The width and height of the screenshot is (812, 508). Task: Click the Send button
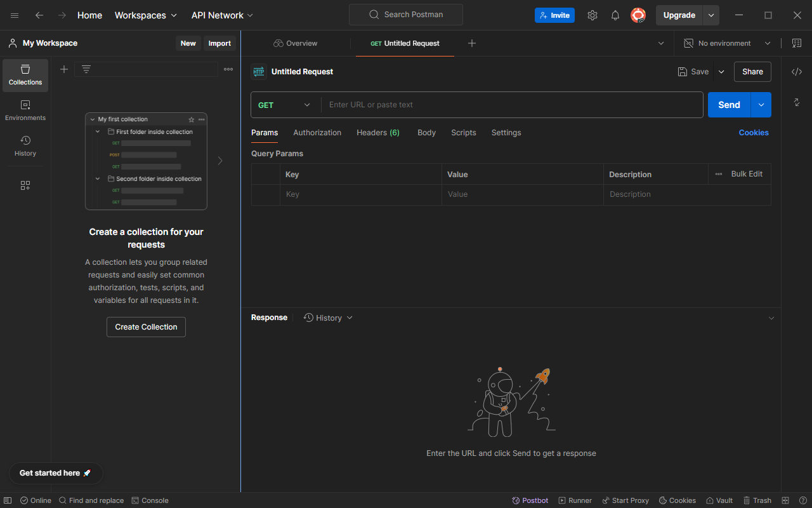[x=729, y=105]
